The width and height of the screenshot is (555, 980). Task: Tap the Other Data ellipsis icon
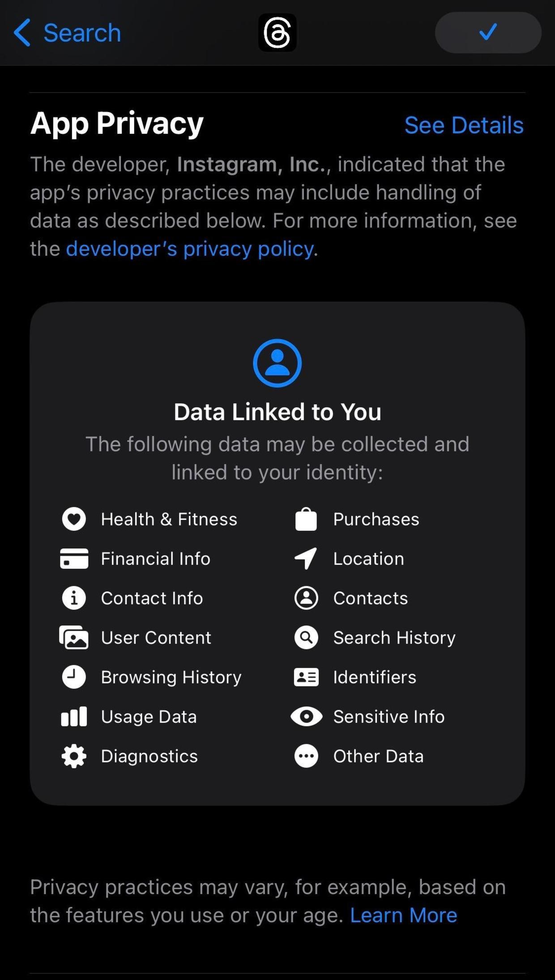[306, 756]
